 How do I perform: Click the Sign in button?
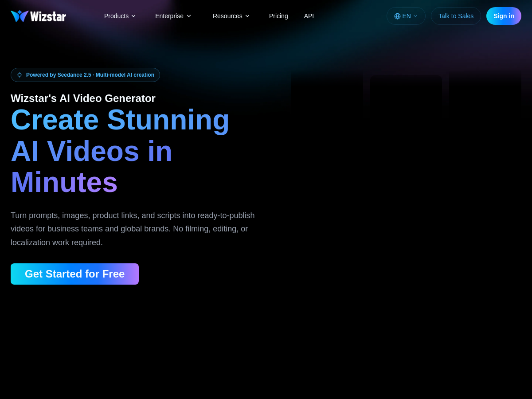click(504, 16)
